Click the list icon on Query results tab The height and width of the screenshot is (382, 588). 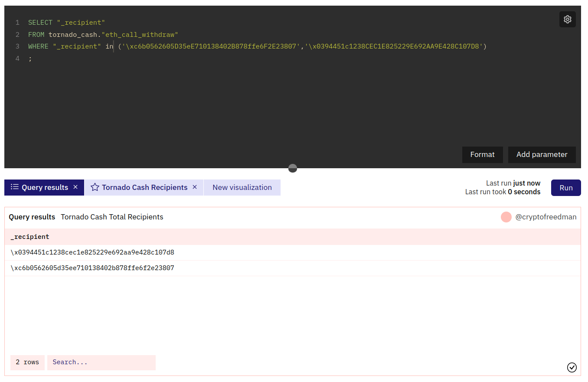(x=15, y=187)
